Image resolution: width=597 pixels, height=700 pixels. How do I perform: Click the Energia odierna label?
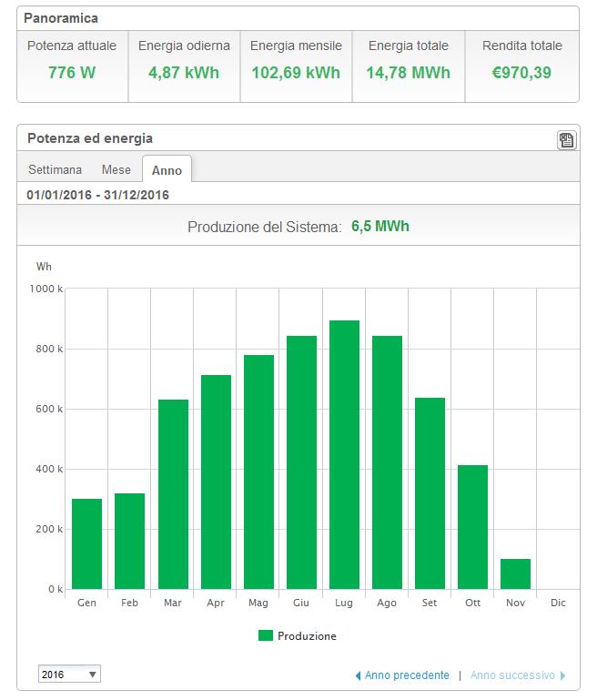184,46
